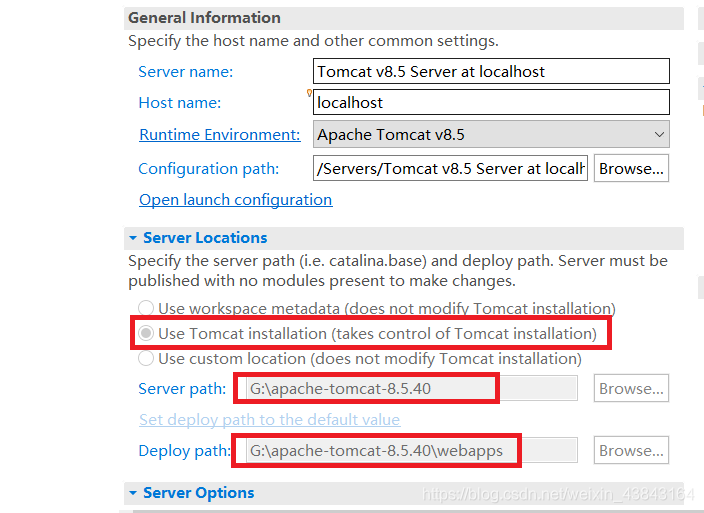Click the Server name label
Screen dimensions: 704x513
tap(186, 72)
